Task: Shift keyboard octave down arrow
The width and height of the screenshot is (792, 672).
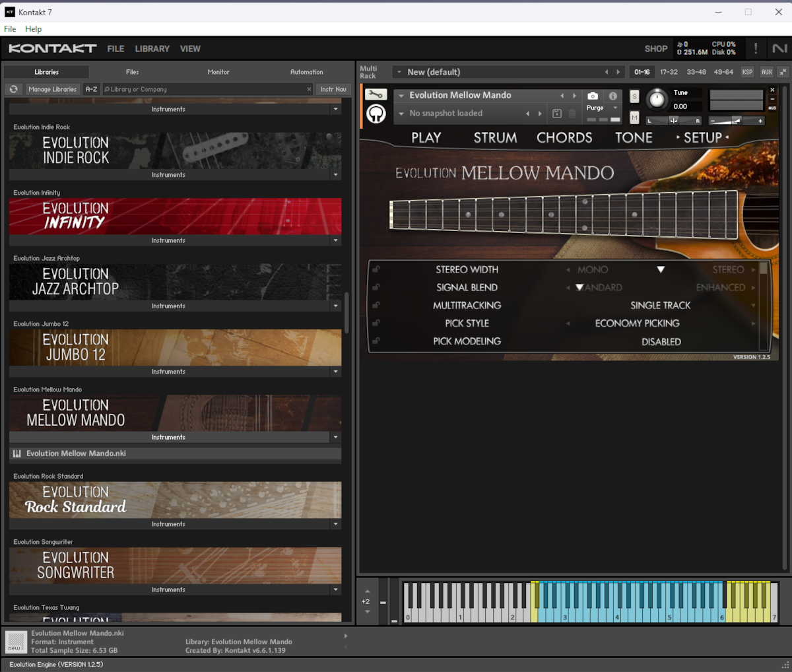Action: 368,612
